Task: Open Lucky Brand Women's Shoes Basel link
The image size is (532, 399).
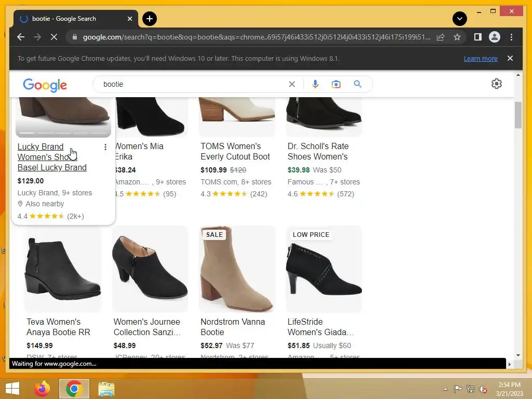Action: click(52, 157)
